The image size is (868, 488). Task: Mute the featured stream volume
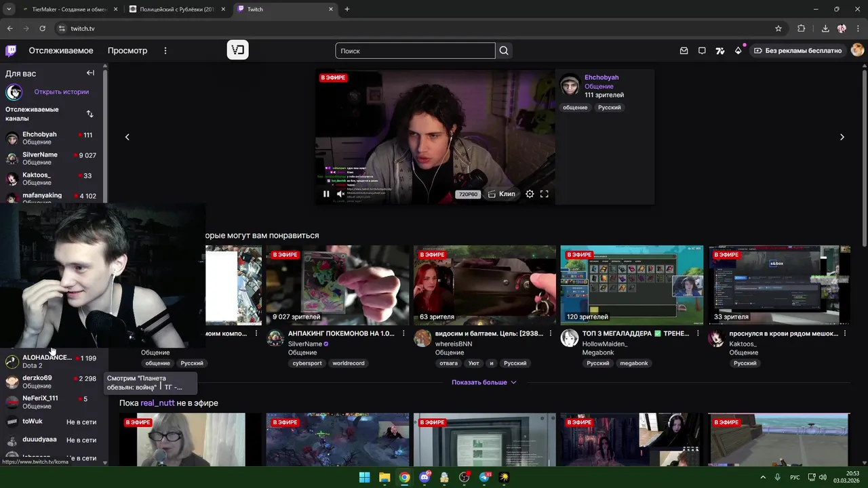[341, 194]
